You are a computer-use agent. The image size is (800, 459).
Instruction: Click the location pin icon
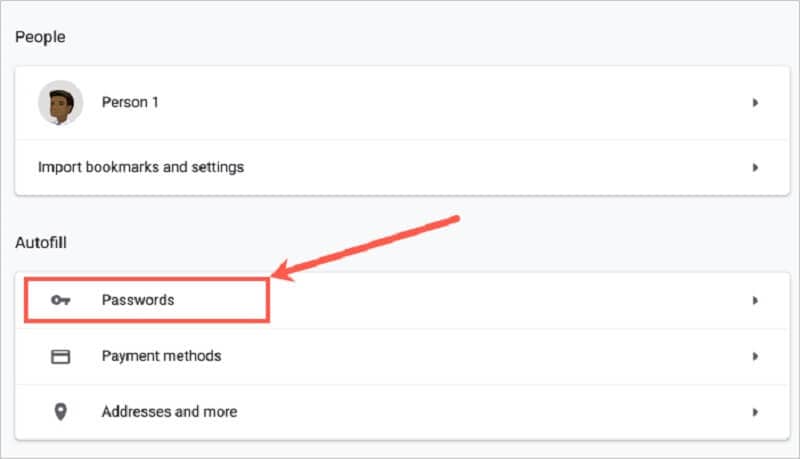pos(60,412)
